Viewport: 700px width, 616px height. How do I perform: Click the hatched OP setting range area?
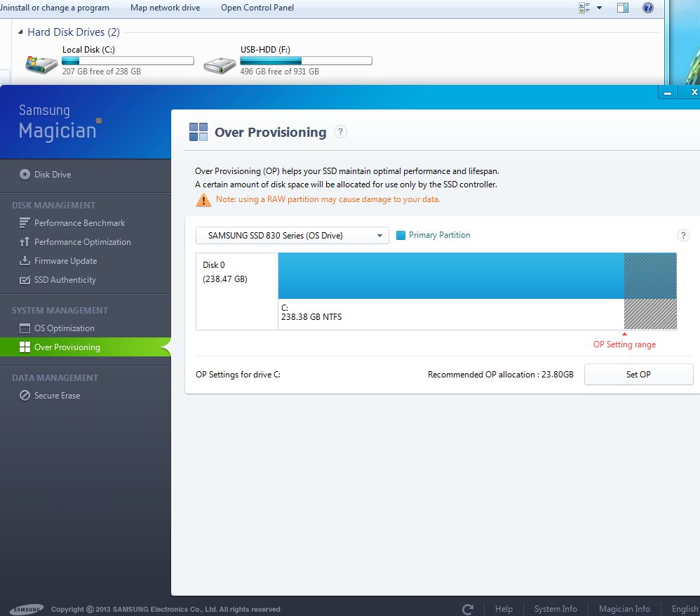(x=650, y=291)
